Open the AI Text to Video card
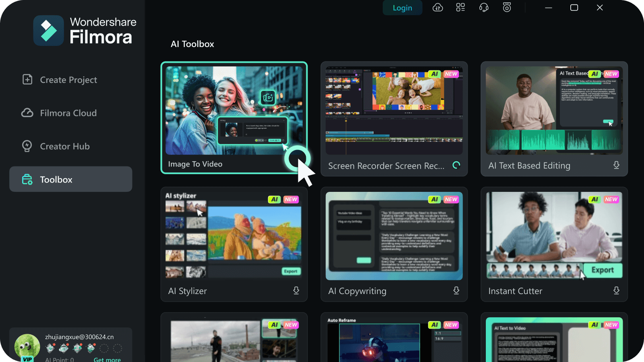This screenshot has width=644, height=362. point(554,337)
